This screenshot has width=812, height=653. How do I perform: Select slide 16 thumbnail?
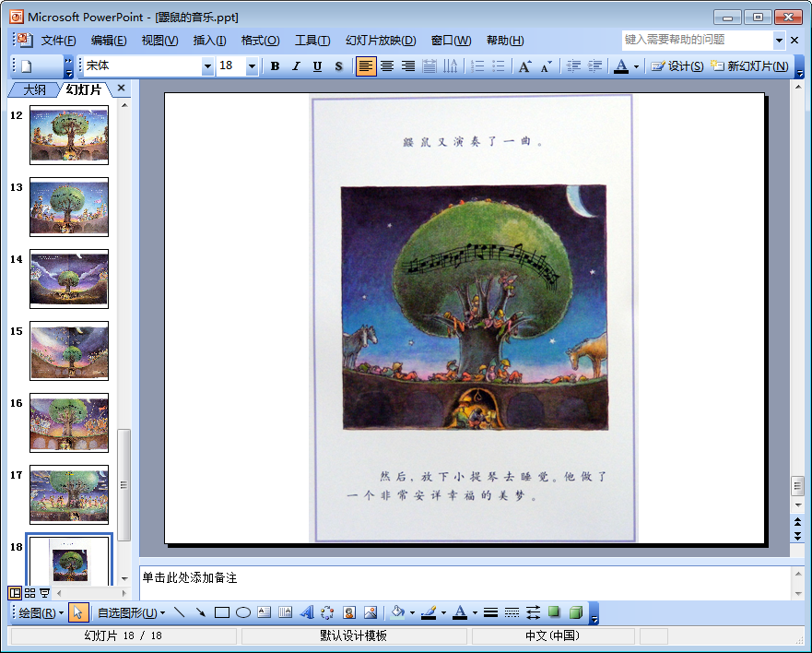coord(69,423)
